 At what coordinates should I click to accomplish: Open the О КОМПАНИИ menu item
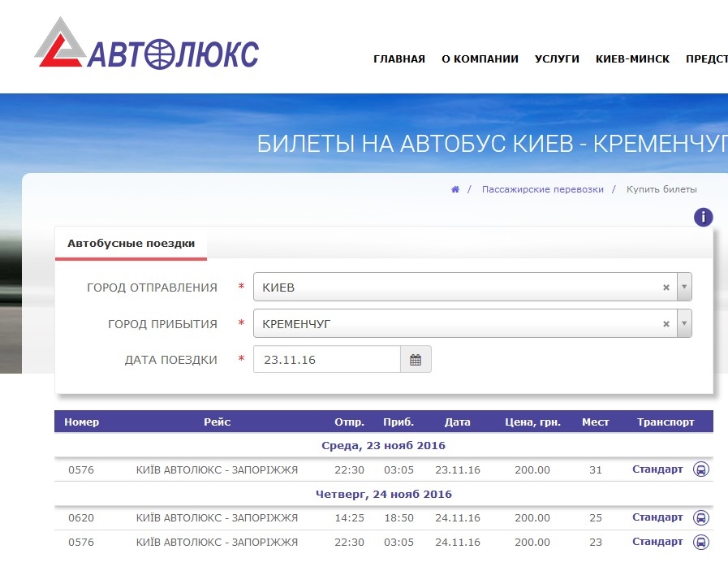[x=480, y=59]
